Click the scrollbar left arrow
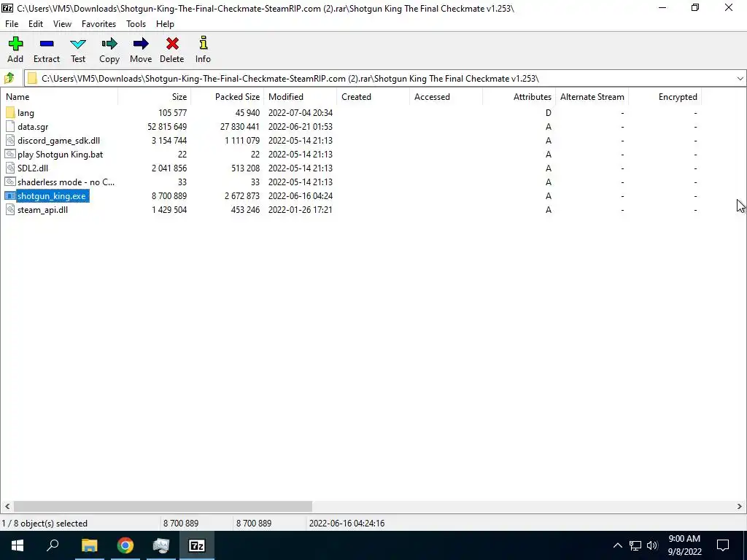The height and width of the screenshot is (560, 747). (x=7, y=506)
